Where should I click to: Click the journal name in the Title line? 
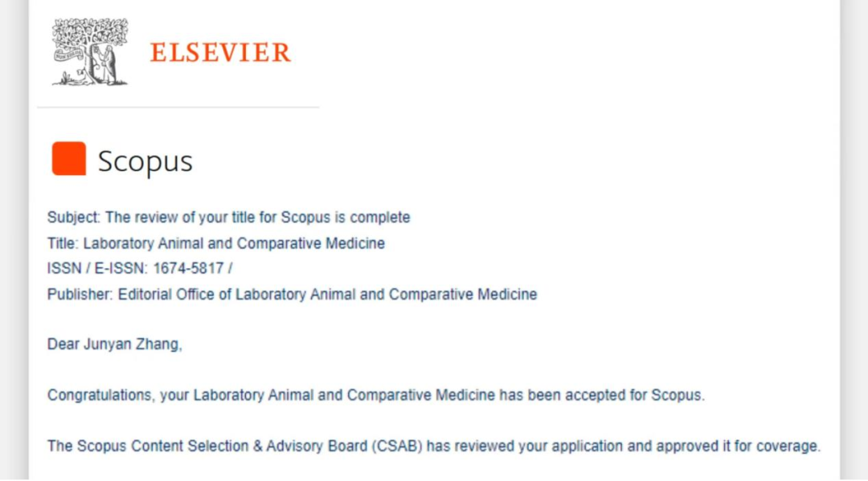234,243
